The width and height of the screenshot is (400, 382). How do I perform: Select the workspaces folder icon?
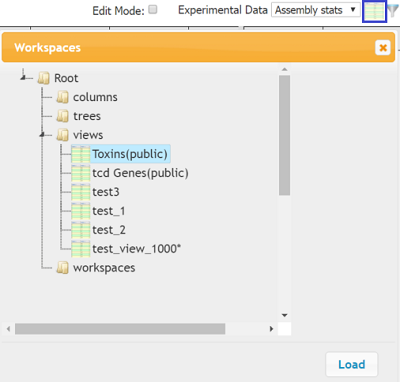coord(62,268)
